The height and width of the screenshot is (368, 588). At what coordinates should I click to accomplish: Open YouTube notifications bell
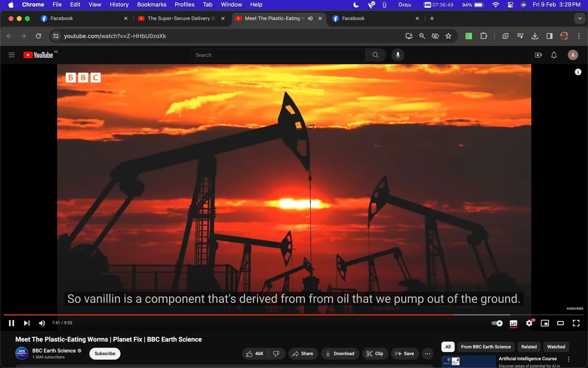[x=554, y=55]
